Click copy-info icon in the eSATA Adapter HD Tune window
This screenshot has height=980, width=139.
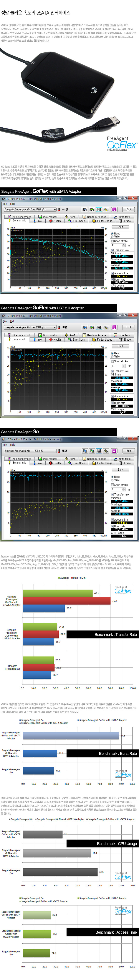(x=84, y=209)
